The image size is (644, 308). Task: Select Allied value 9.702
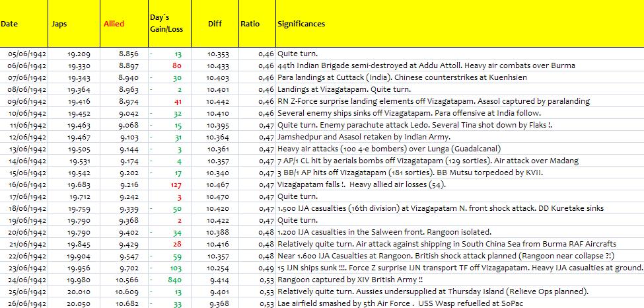pos(124,268)
